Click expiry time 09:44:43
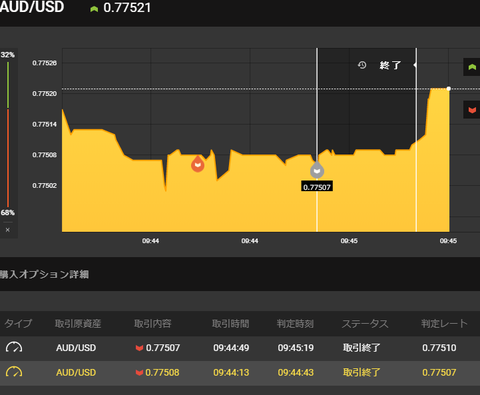The image size is (480, 395). 296,372
